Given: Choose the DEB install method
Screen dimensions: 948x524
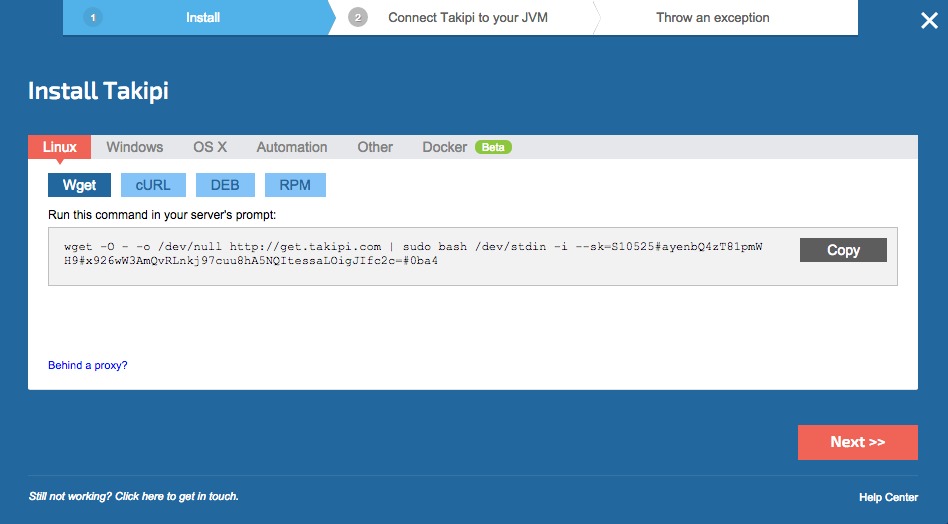Looking at the screenshot, I should 225,185.
